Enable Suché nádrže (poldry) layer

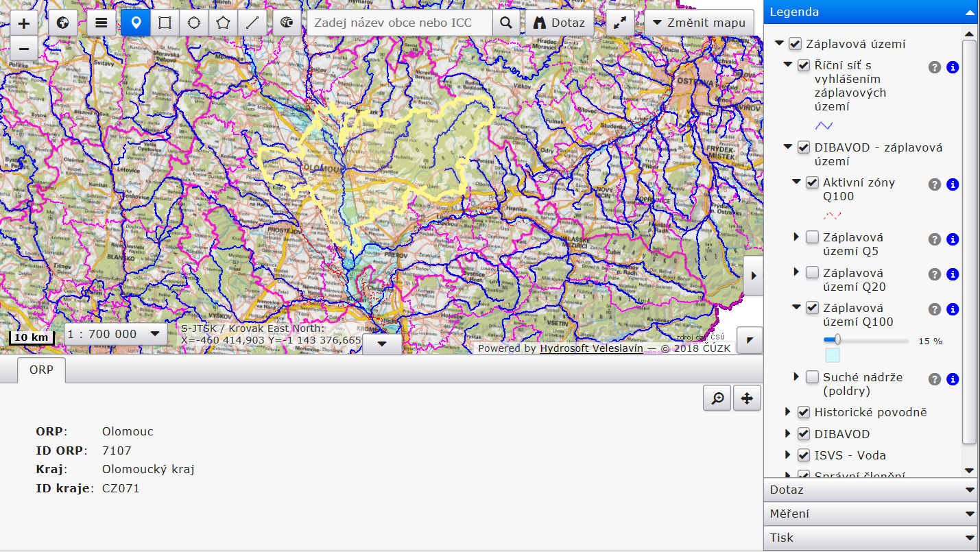(812, 376)
